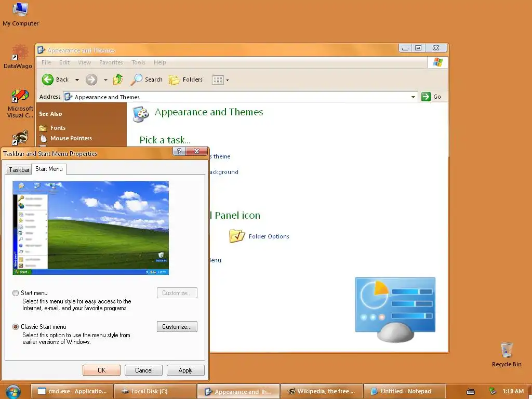Switch to Local Disk (C:) taskbar button

tap(155, 392)
